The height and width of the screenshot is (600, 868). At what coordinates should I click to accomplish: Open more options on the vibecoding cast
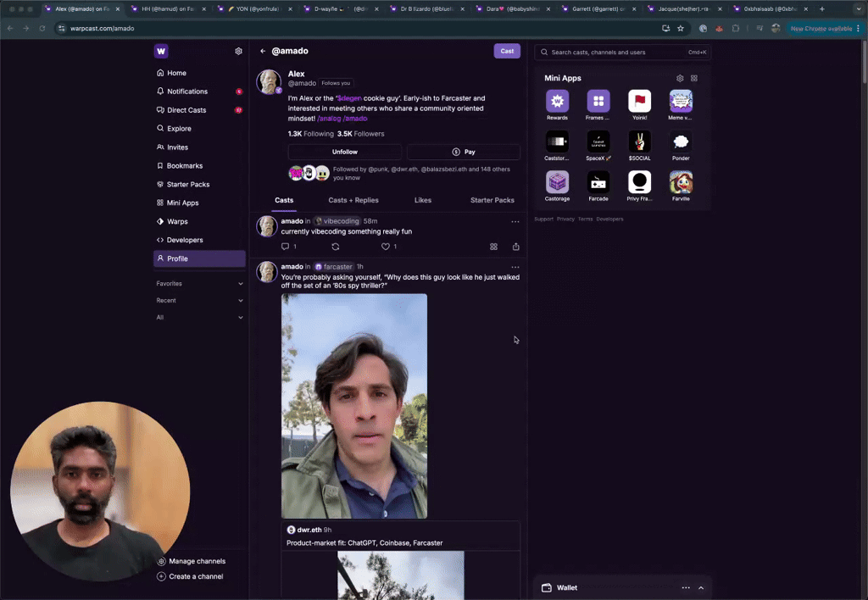tap(515, 221)
